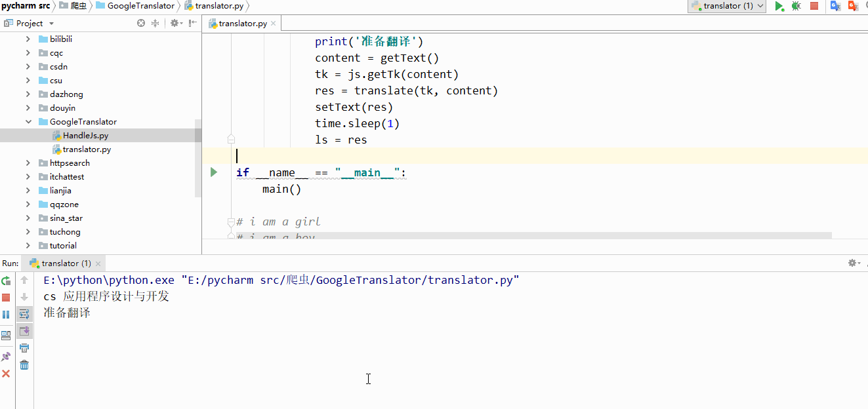The image size is (868, 409).
Task: Click the fold marker beside ls = res
Action: coord(231,139)
